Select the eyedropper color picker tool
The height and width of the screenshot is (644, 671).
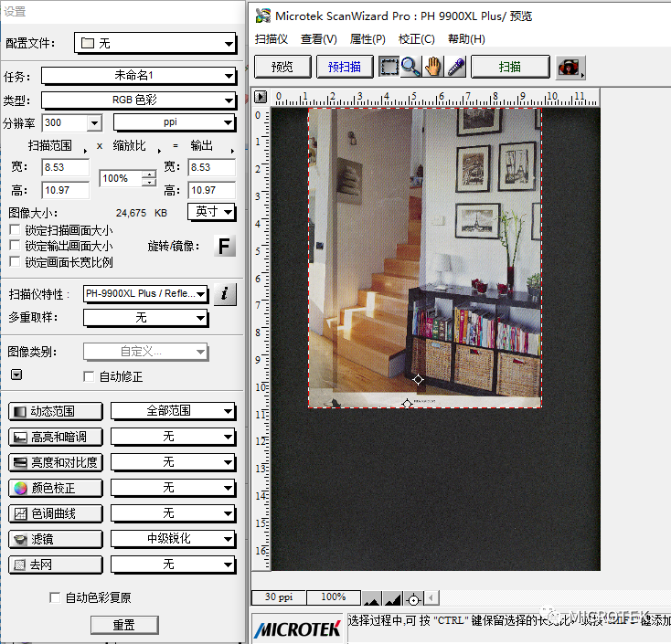coord(455,67)
